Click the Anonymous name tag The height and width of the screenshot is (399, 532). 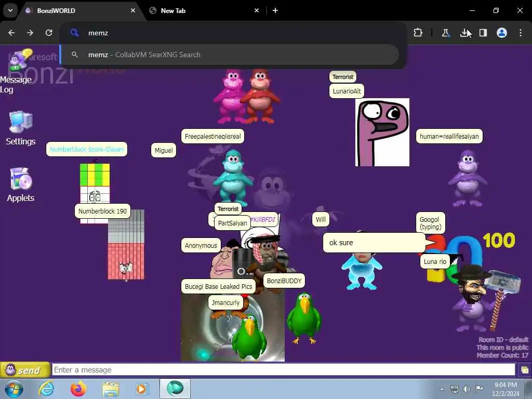coord(201,245)
